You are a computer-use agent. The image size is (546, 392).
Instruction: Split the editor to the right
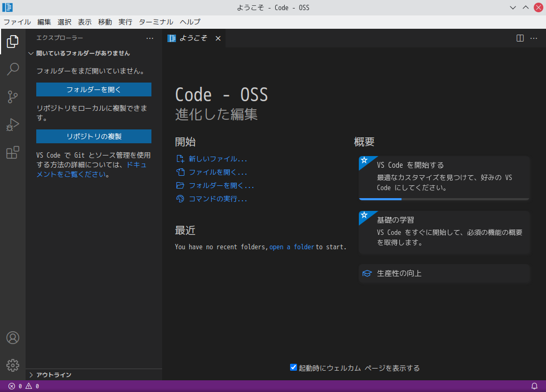click(520, 38)
